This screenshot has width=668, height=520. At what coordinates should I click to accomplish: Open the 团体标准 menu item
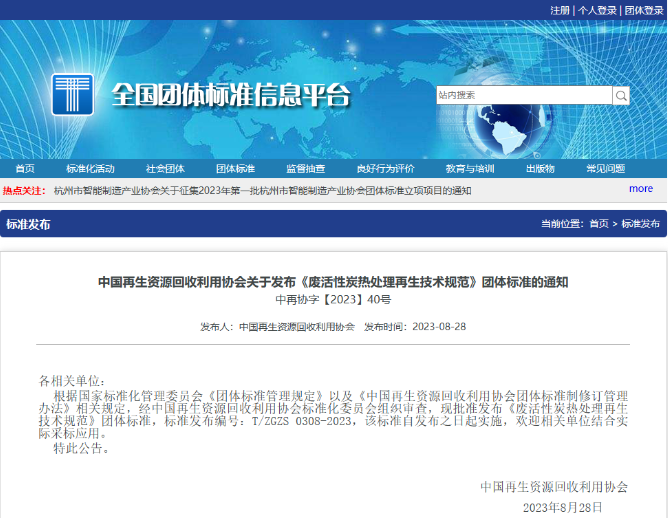click(x=235, y=169)
